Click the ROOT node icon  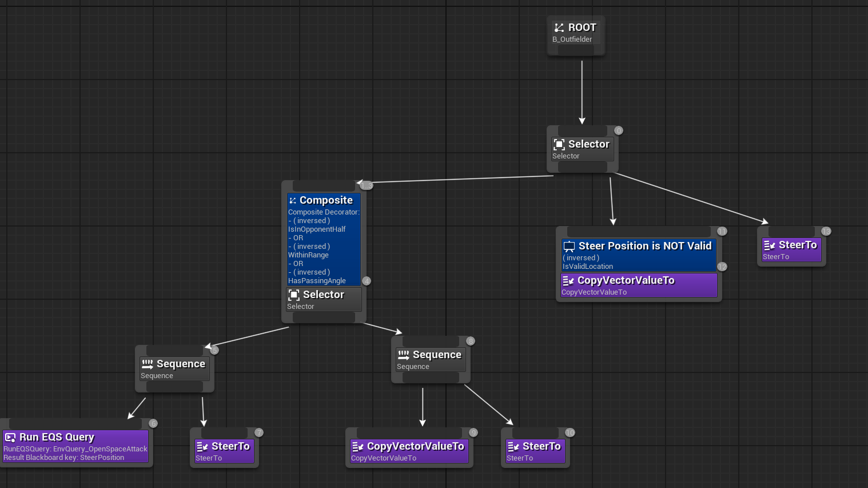click(559, 27)
